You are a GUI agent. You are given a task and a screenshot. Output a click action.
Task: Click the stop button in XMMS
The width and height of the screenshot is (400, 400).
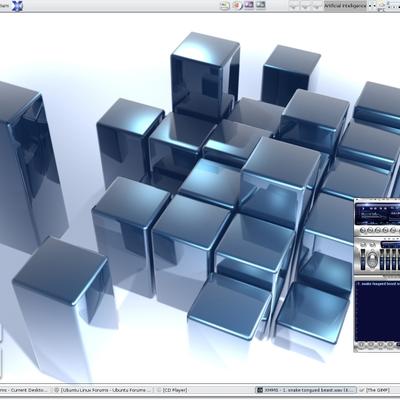[385, 230]
